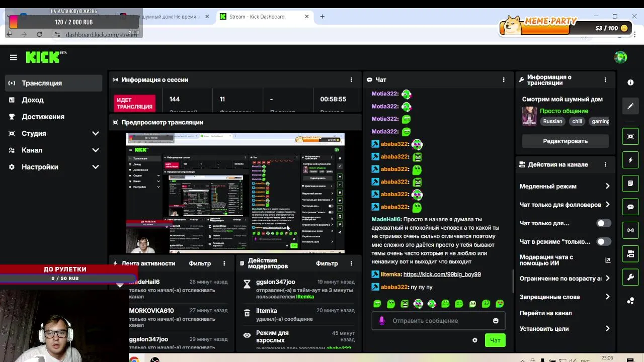Click the taskbar clock showing 23:06
The image size is (644, 362).
[607, 358]
